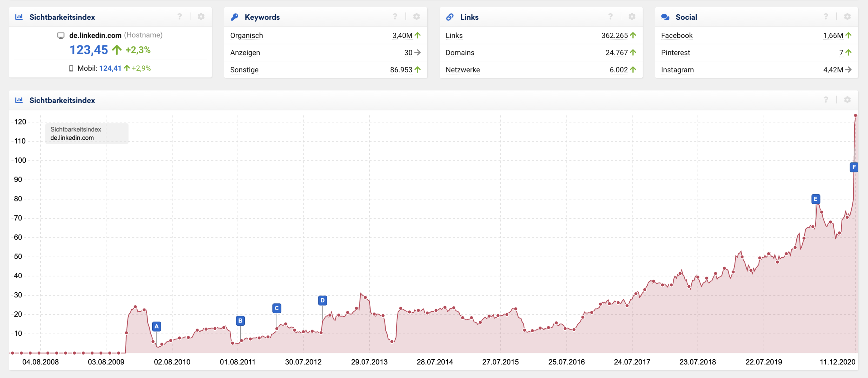Open the chart panel settings gear
Image resolution: width=868 pixels, height=378 pixels.
pyautogui.click(x=847, y=100)
